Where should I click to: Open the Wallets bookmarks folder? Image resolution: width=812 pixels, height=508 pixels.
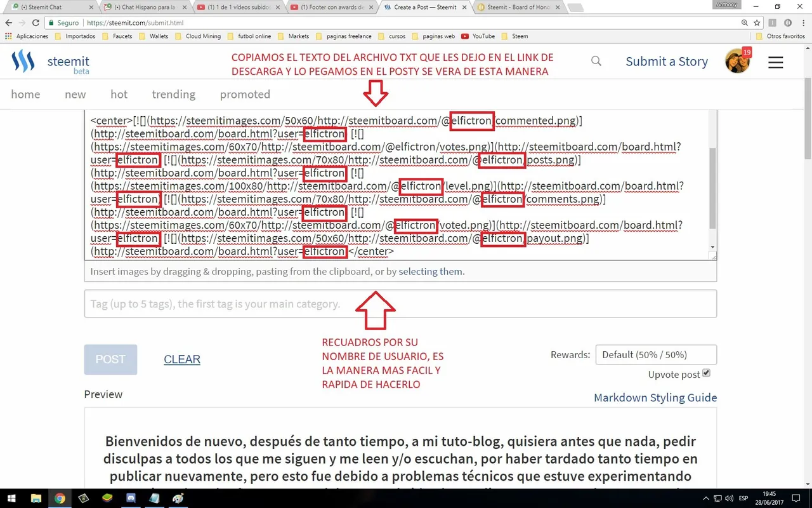(x=154, y=36)
